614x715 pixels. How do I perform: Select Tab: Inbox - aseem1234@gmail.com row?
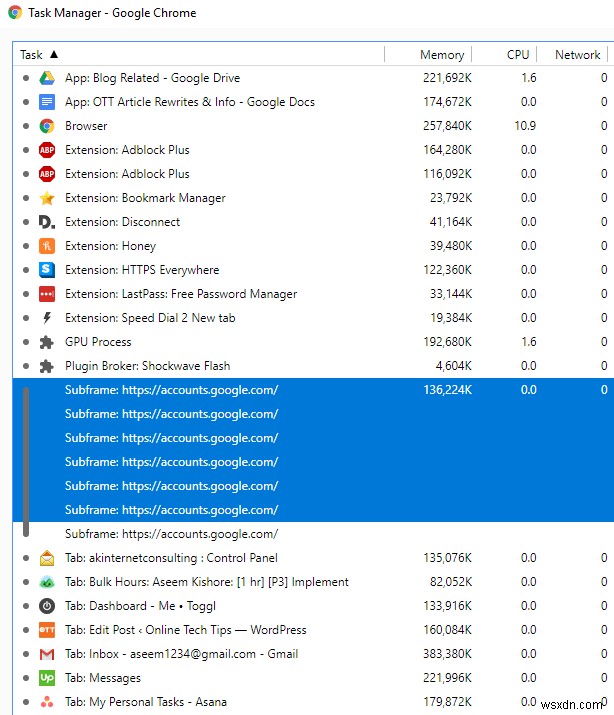click(313, 654)
